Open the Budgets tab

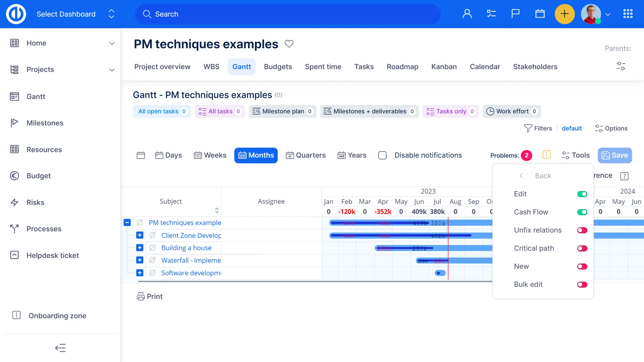[x=278, y=67]
